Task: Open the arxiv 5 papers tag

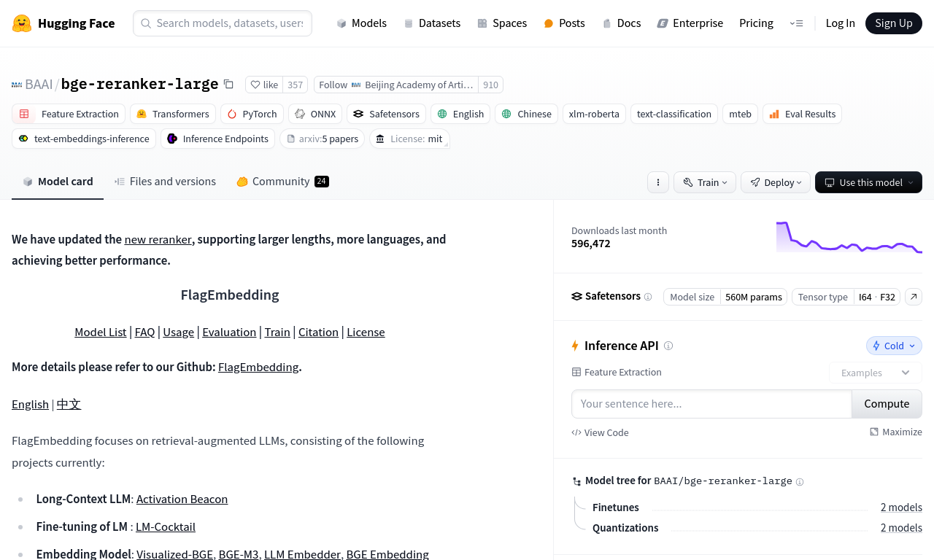Action: 322,139
